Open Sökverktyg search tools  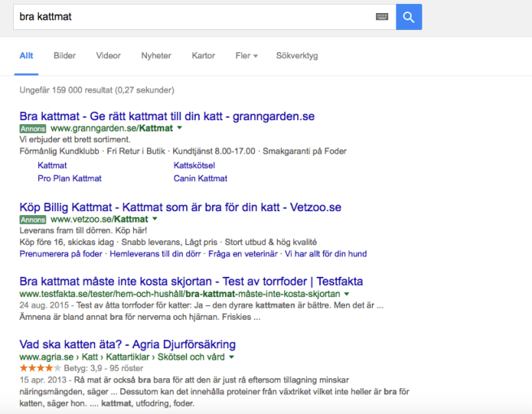click(x=297, y=56)
